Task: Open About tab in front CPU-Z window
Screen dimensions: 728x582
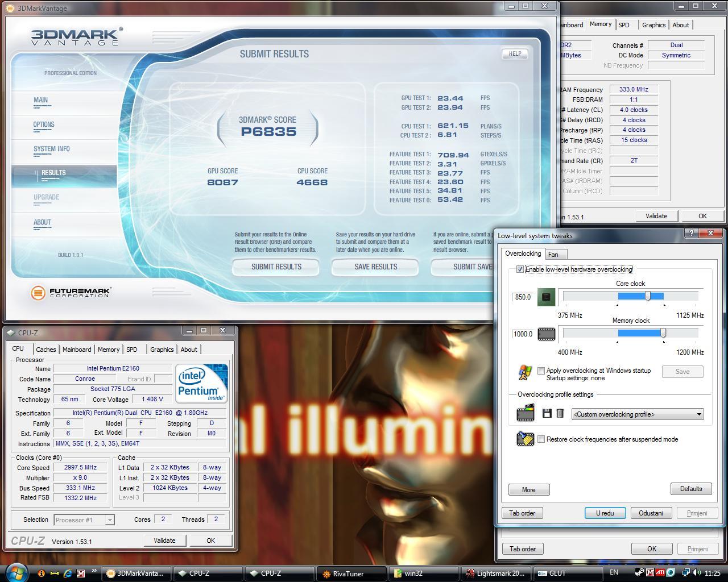Action: 189,350
